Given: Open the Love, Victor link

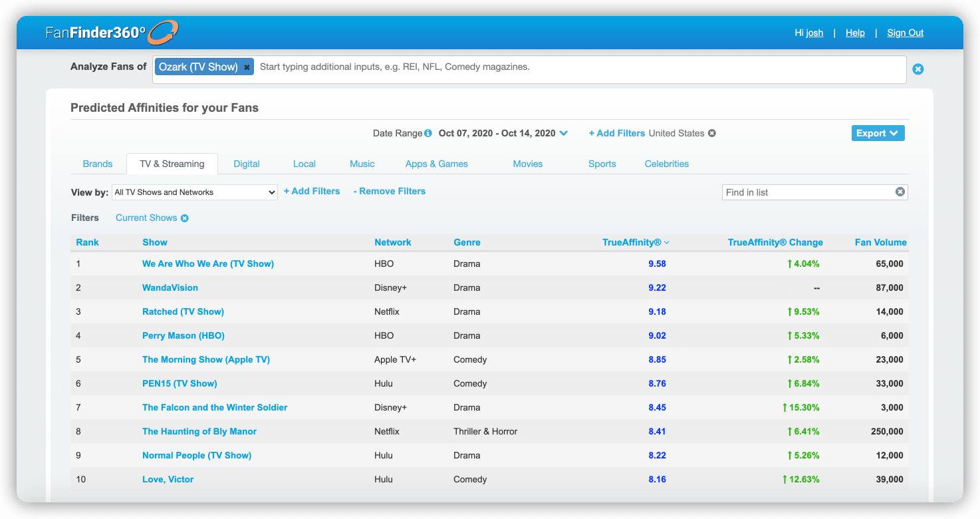Looking at the screenshot, I should point(168,479).
